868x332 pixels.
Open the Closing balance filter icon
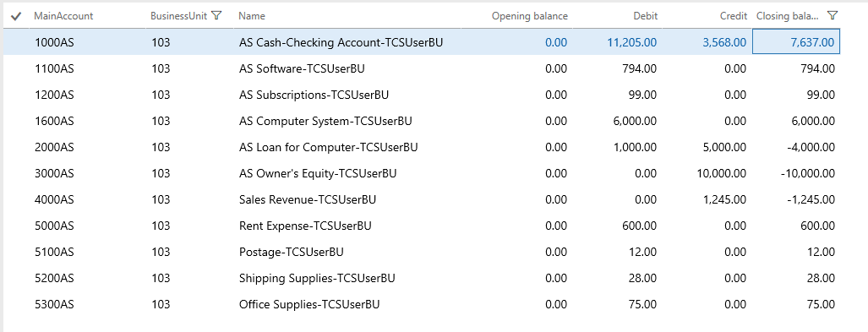pyautogui.click(x=832, y=15)
